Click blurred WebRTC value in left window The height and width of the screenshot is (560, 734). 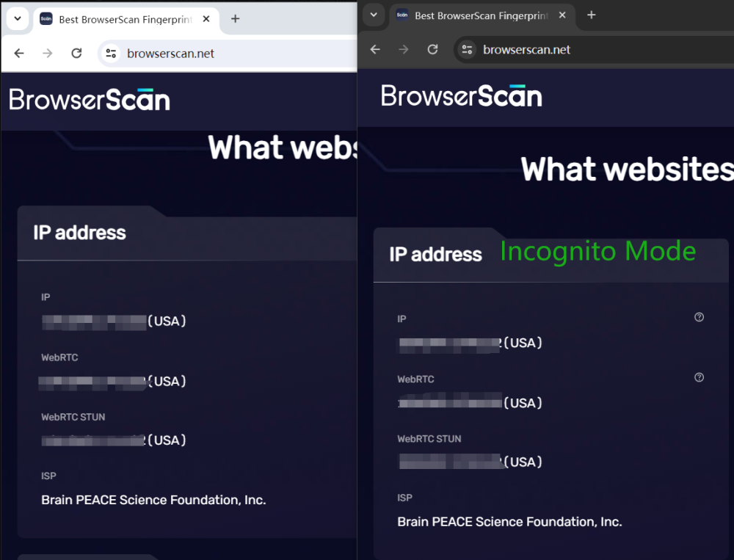(x=93, y=382)
